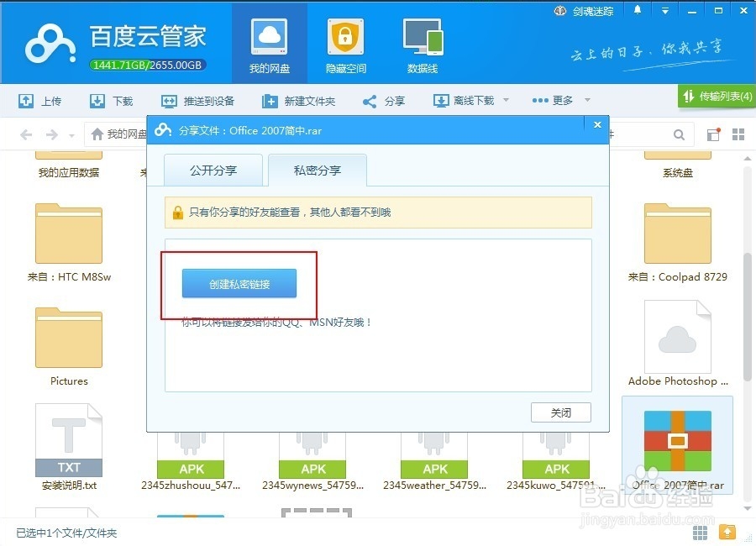The width and height of the screenshot is (756, 546).
Task: Switch to 公开分享 tab
Action: (213, 171)
